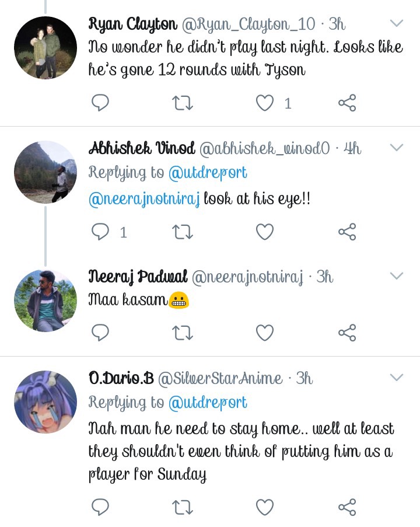This screenshot has width=420, height=527.
Task: Share Ryan Clayton's tweet
Action: click(347, 103)
